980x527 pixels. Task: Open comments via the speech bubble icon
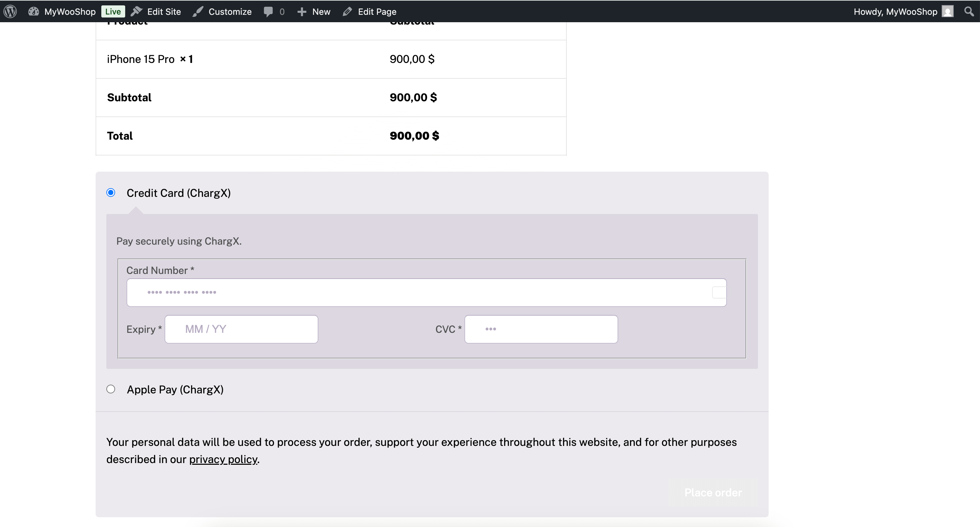pos(269,11)
